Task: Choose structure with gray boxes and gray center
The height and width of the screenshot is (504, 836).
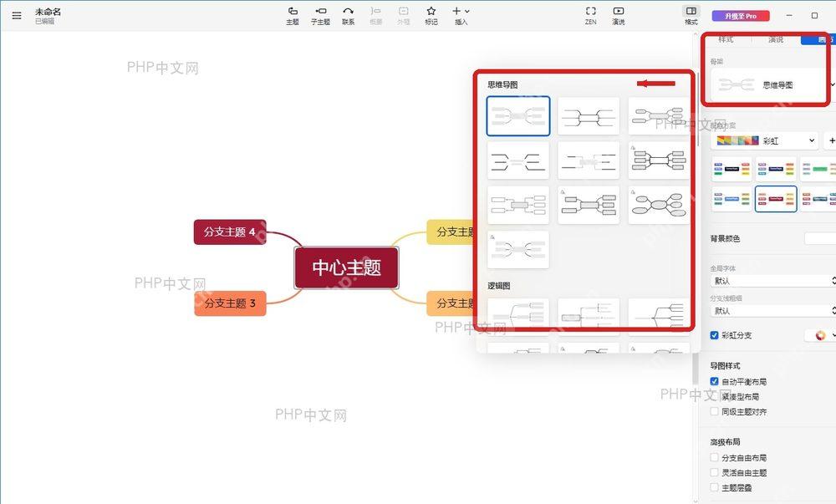Action: coord(589,205)
